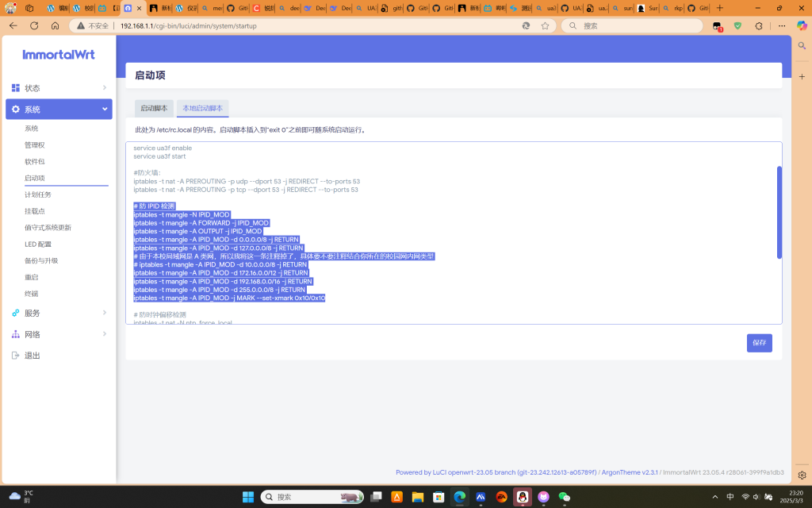Viewport: 812px width, 508px height.
Task: Expand the 服务 sidebar menu
Action: (x=59, y=314)
